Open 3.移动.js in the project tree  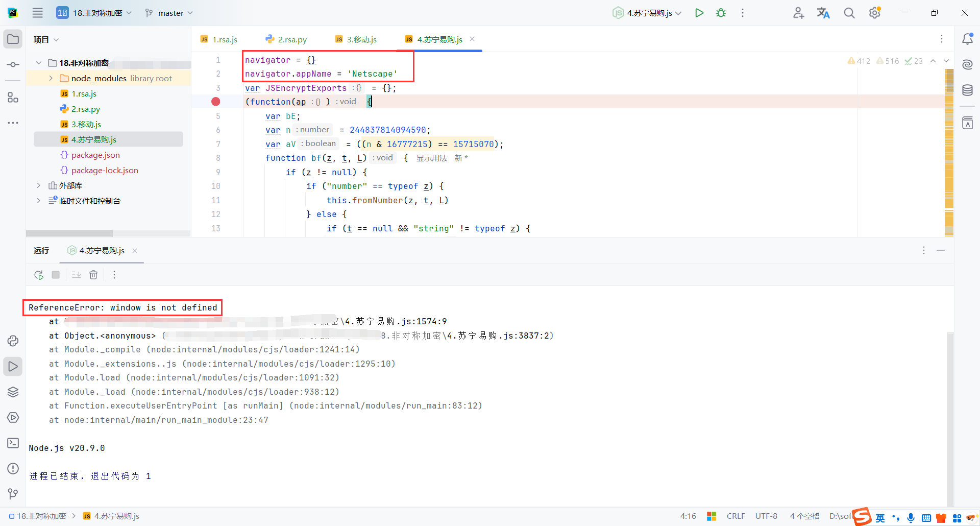click(86, 124)
